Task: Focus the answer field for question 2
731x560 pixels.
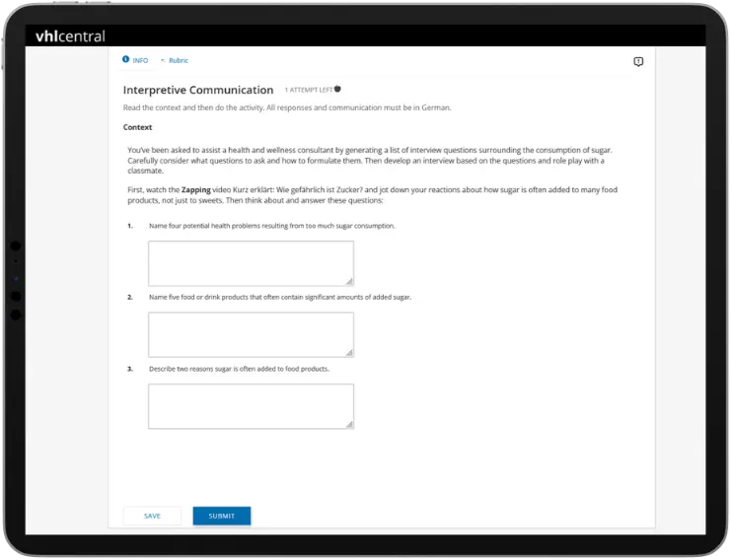Action: 251,334
